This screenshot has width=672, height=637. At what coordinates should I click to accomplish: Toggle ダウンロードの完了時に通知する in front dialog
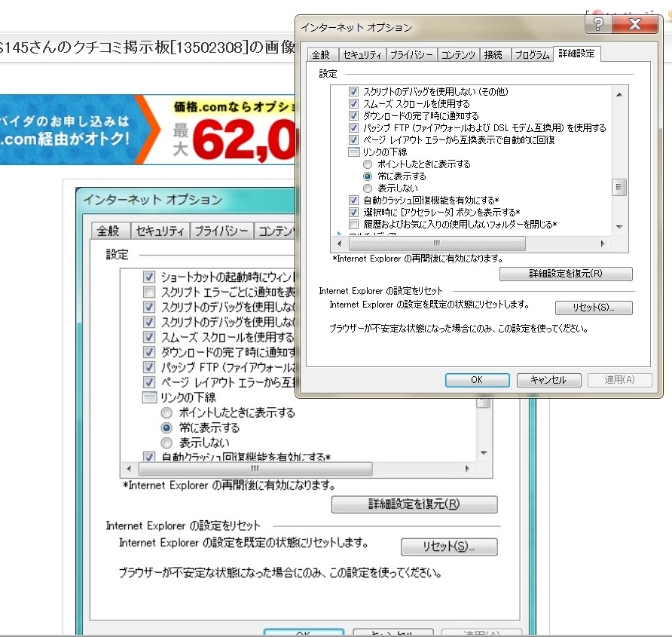click(353, 115)
